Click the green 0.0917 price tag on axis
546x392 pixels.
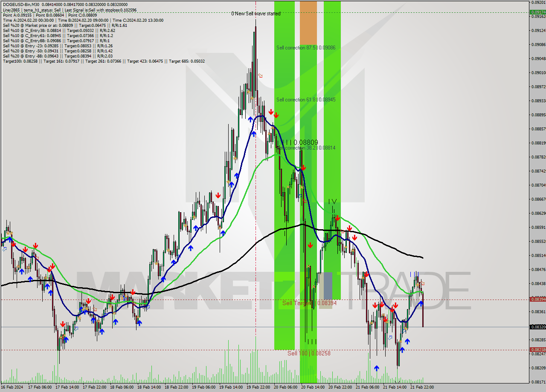coord(537,12)
